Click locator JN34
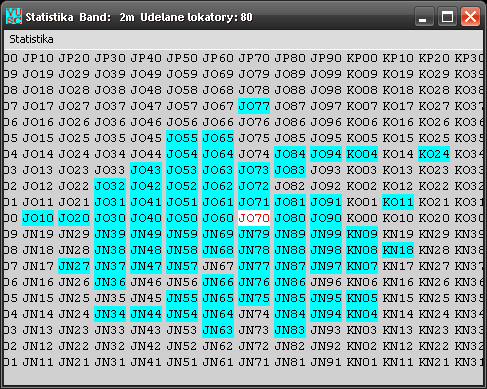The image size is (487, 389). (x=110, y=314)
